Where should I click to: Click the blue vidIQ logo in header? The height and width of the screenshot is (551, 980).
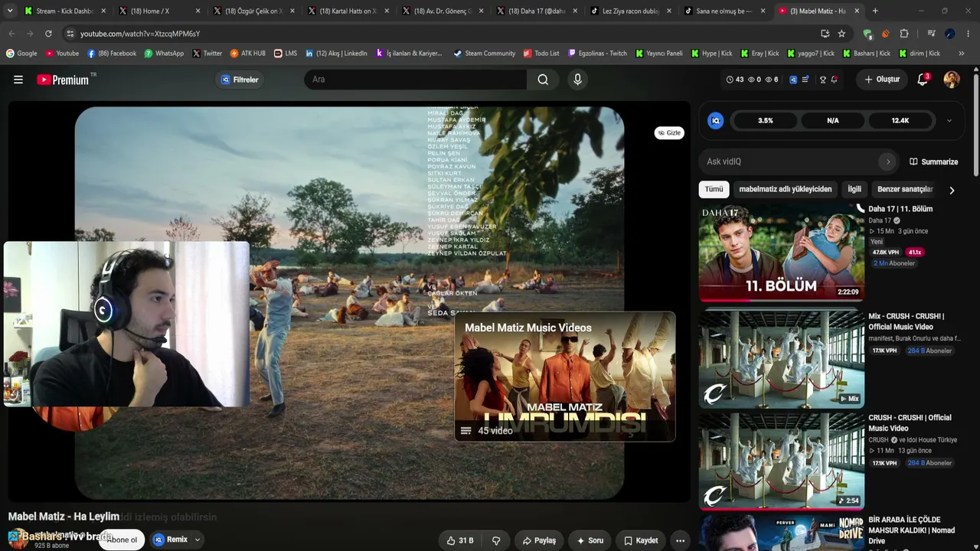click(793, 80)
